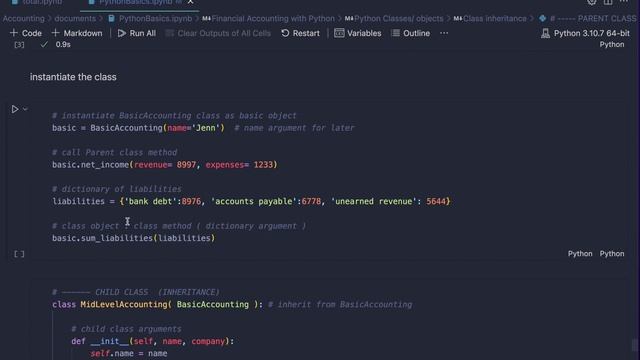Add a new Markdown cell

pos(77,33)
